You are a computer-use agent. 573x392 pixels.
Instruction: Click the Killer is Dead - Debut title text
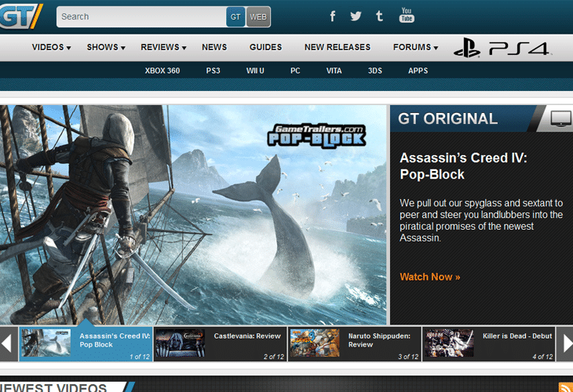(x=517, y=336)
